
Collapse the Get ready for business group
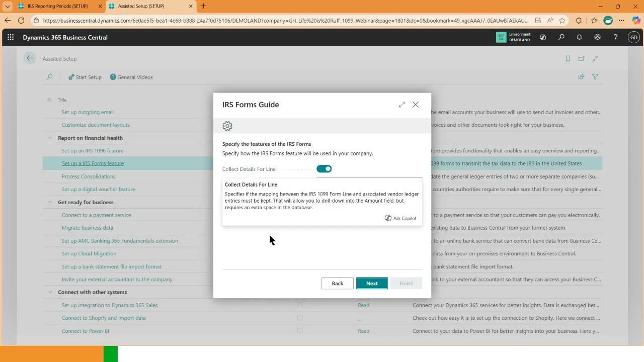(49, 202)
